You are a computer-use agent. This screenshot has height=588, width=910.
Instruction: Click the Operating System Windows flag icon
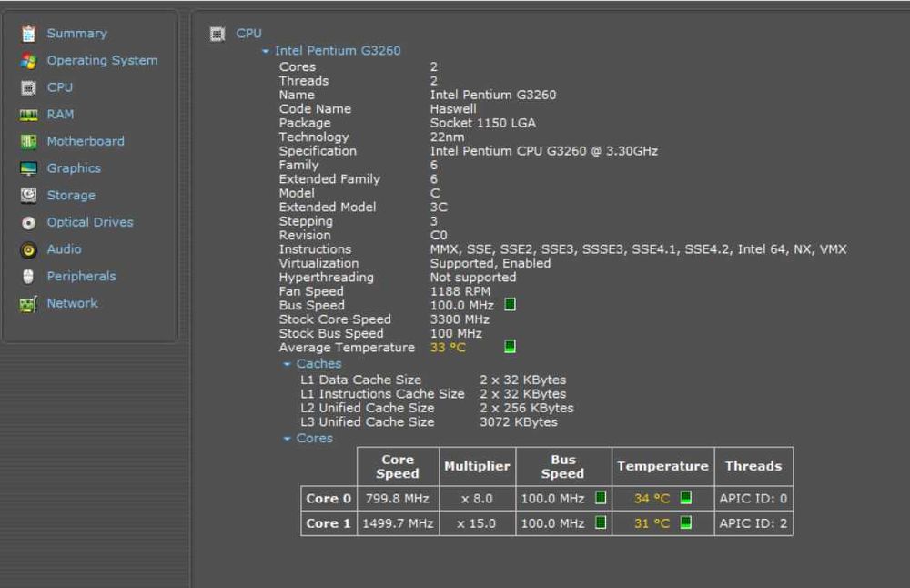(x=28, y=60)
